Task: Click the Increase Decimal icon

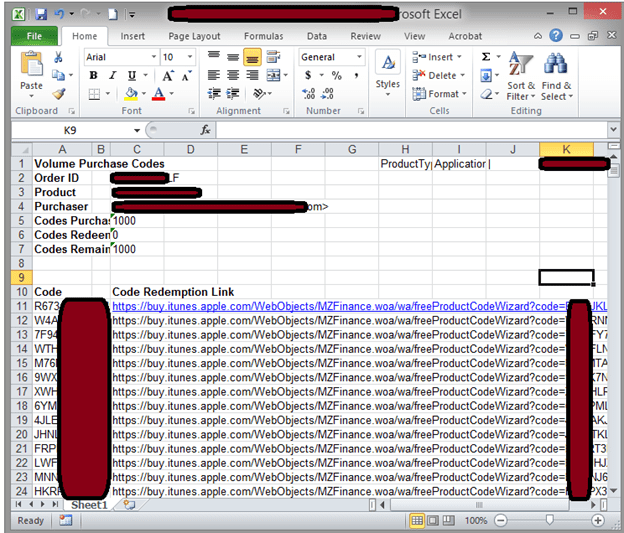Action: (309, 94)
